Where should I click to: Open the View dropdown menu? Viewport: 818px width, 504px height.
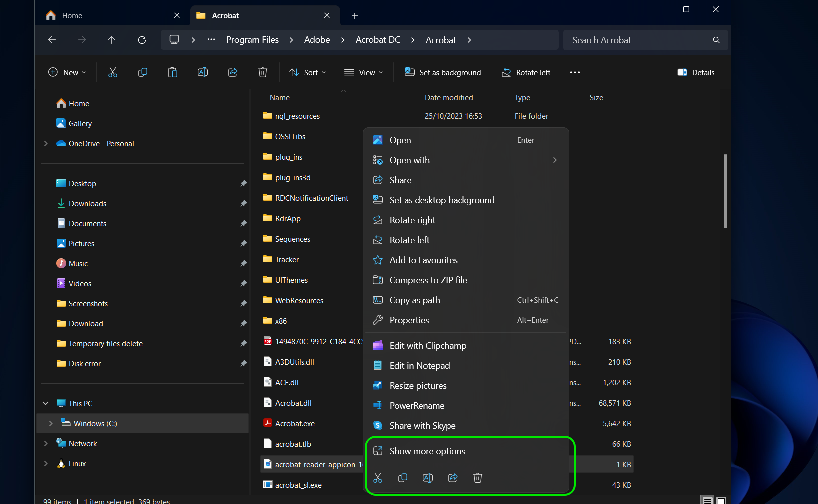[363, 72]
